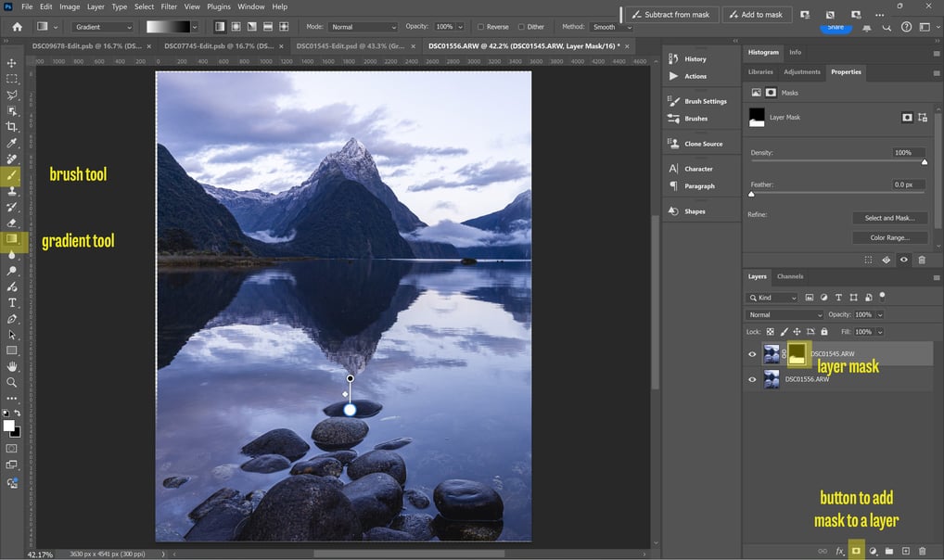Viewport: 944px width, 560px height.
Task: Click the Feather value input field
Action: [x=908, y=185]
